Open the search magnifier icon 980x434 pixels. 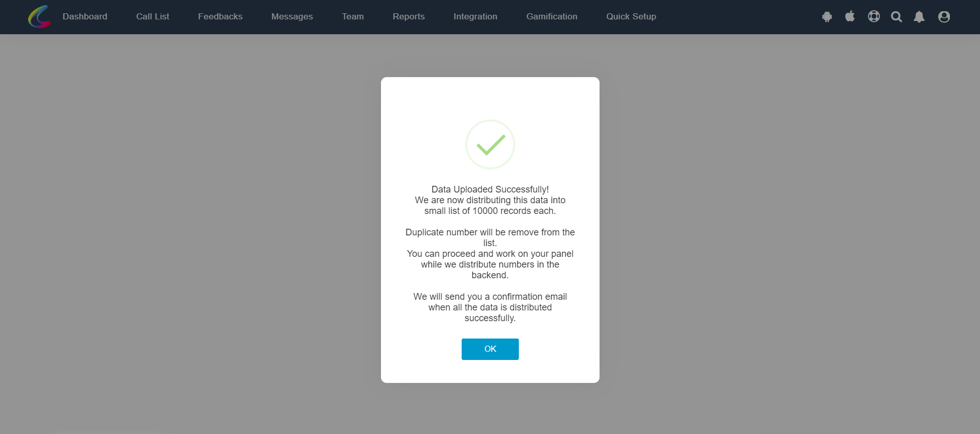coord(896,17)
